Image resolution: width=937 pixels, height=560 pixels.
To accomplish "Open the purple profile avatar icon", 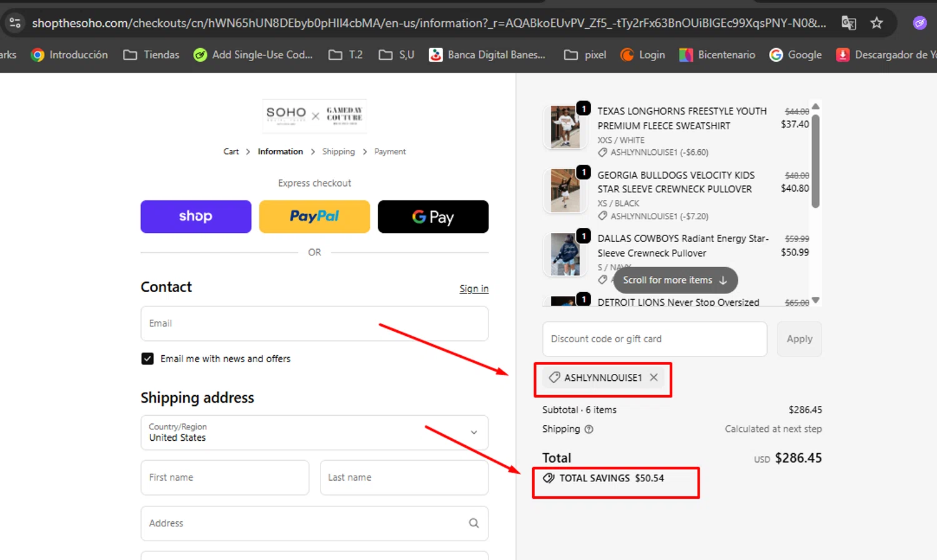I will [x=920, y=23].
